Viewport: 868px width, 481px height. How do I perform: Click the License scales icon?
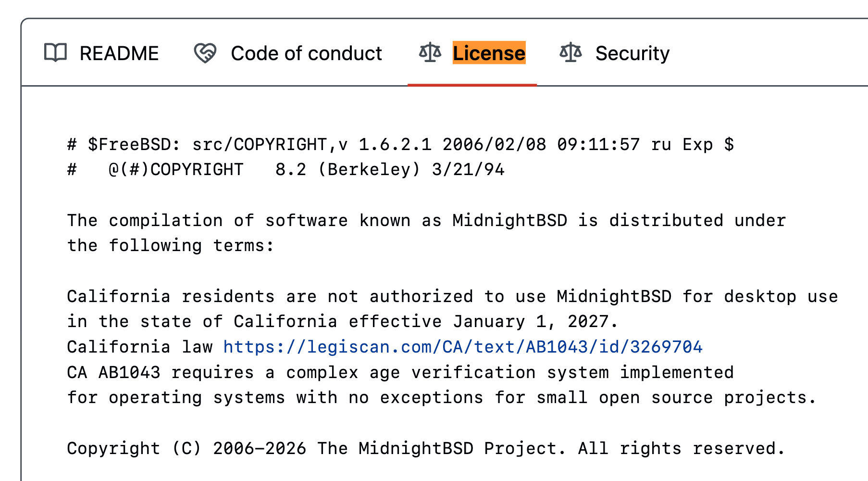430,53
